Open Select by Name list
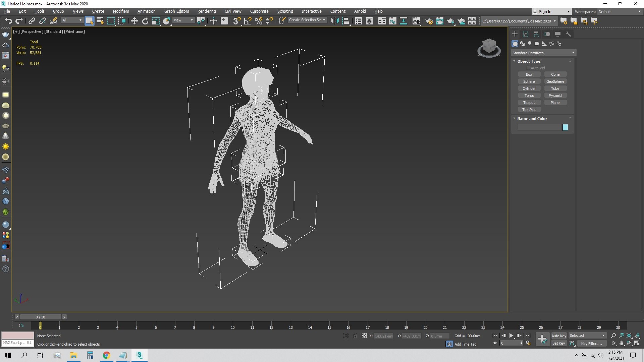This screenshot has height=362, width=644. 100,21
